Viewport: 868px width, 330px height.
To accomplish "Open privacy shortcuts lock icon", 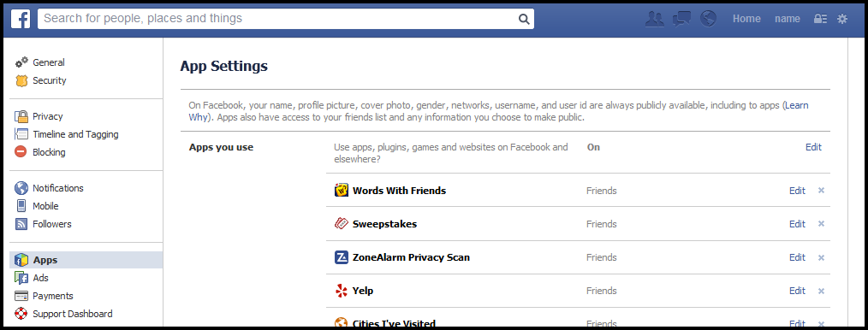I will [x=820, y=19].
